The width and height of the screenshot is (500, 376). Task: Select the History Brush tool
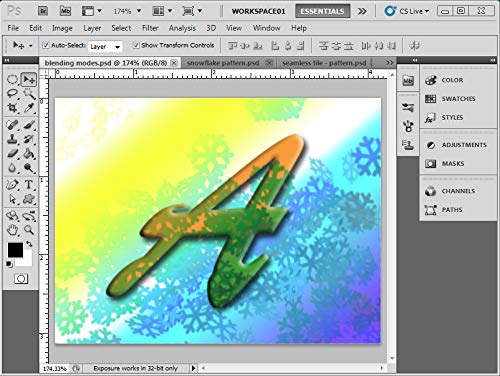click(x=29, y=139)
